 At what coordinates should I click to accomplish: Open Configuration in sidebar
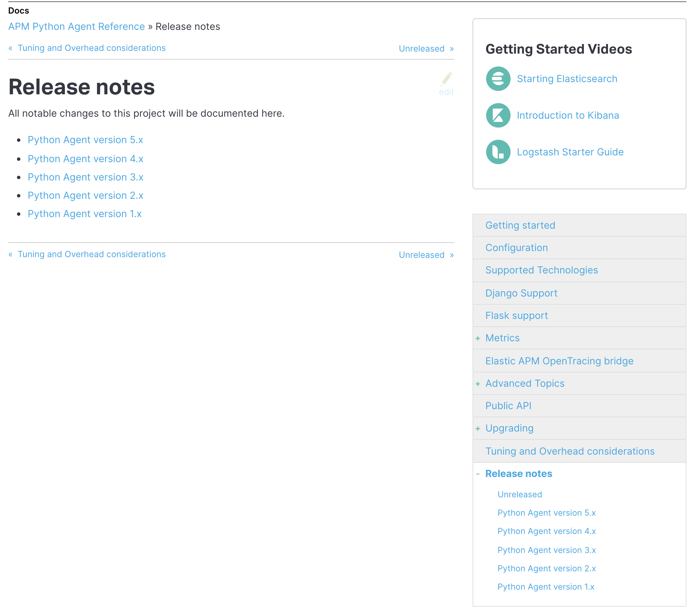click(x=516, y=248)
